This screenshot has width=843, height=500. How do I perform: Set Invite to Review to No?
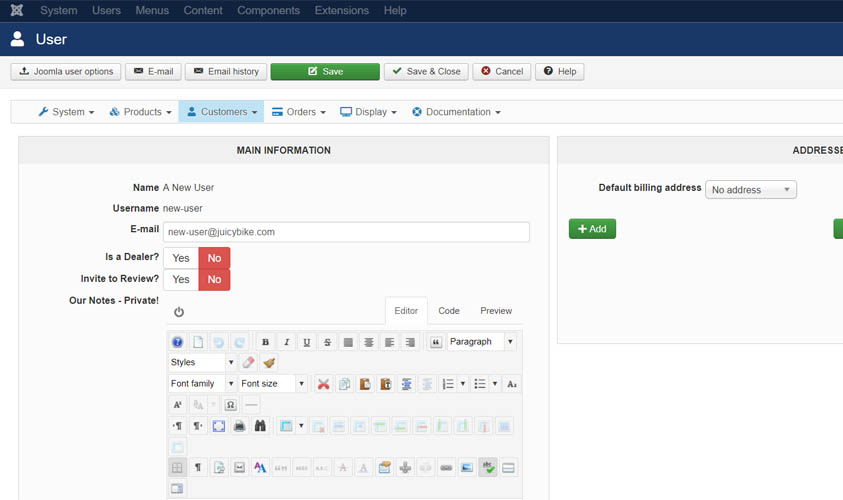tap(215, 280)
